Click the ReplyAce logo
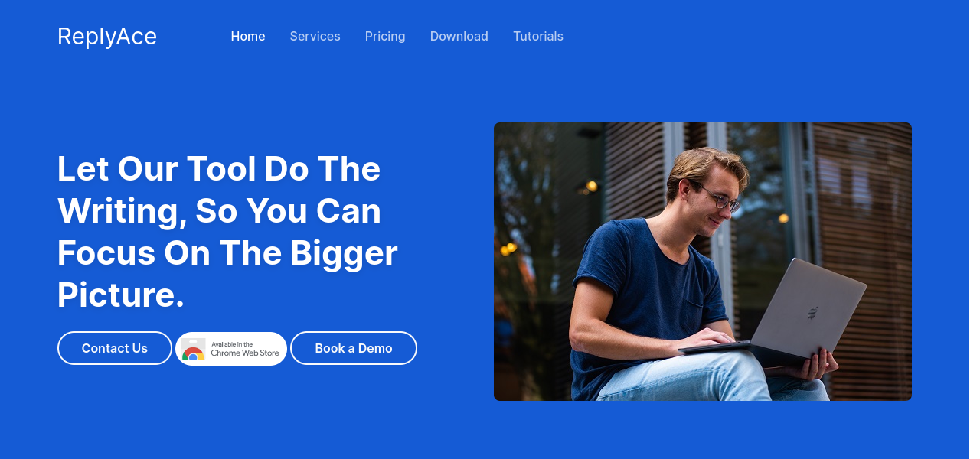The image size is (980, 459). coord(107,36)
